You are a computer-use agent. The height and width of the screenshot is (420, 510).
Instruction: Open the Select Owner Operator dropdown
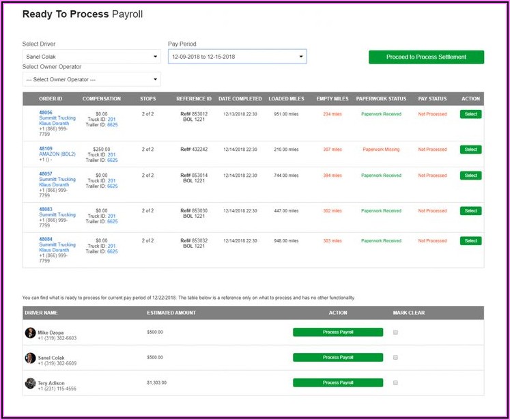[x=91, y=80]
